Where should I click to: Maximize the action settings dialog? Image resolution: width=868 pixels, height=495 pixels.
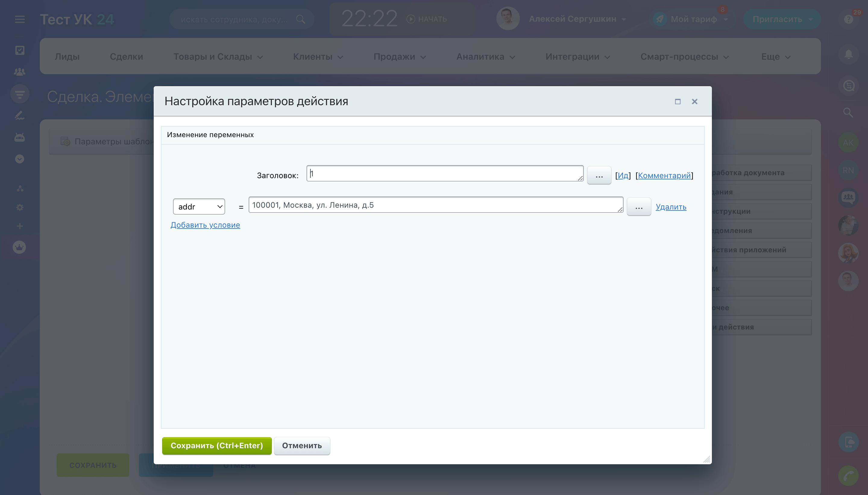click(x=677, y=102)
